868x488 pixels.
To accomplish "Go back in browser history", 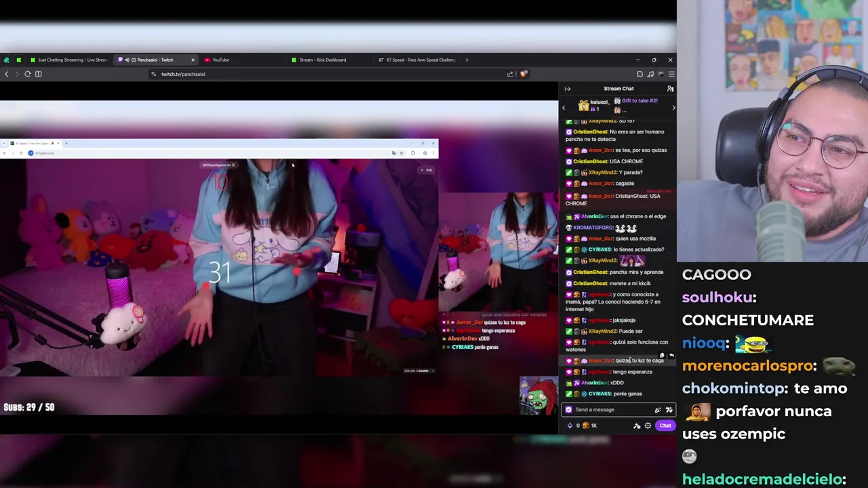I will [x=7, y=74].
